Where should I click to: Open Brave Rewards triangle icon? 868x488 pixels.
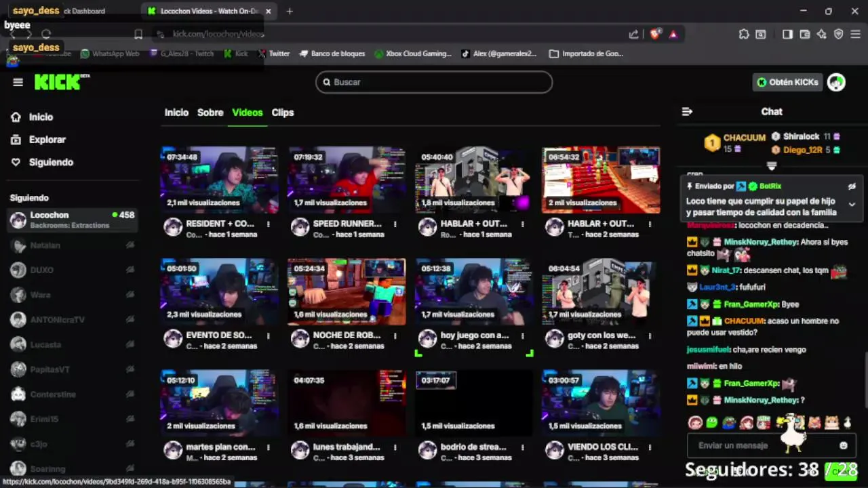(673, 34)
